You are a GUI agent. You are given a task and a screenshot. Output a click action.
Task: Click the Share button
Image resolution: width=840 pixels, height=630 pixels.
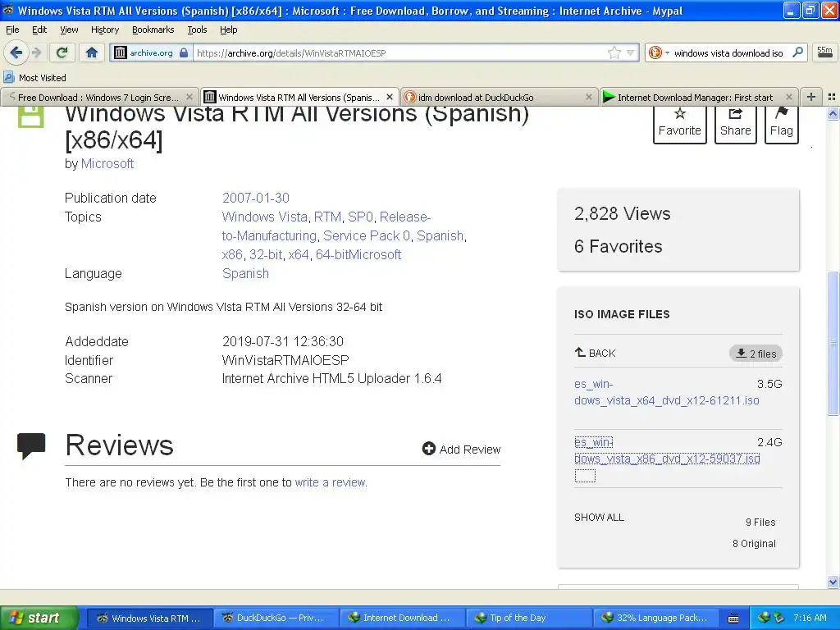[735, 125]
